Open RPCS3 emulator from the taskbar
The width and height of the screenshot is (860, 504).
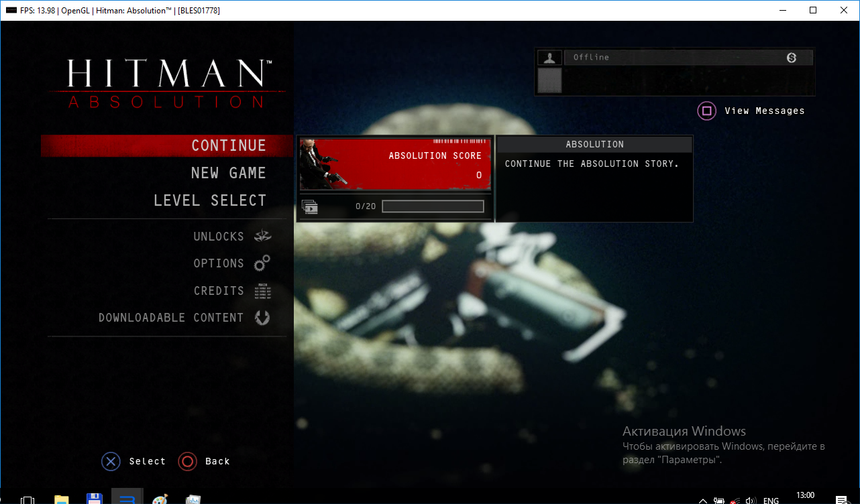127,499
